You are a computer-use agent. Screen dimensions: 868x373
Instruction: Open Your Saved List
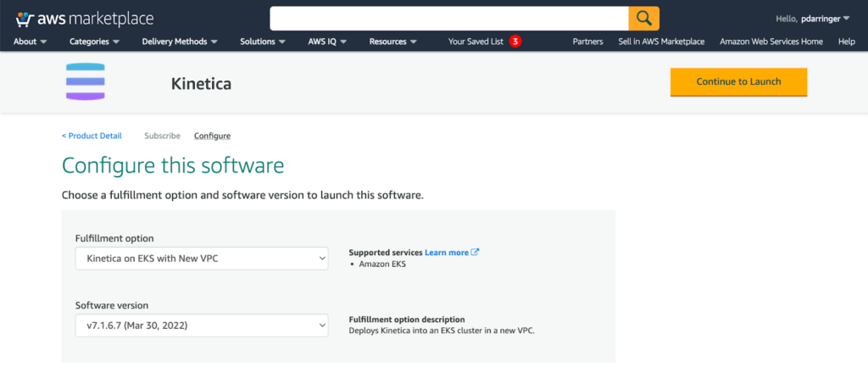[476, 42]
